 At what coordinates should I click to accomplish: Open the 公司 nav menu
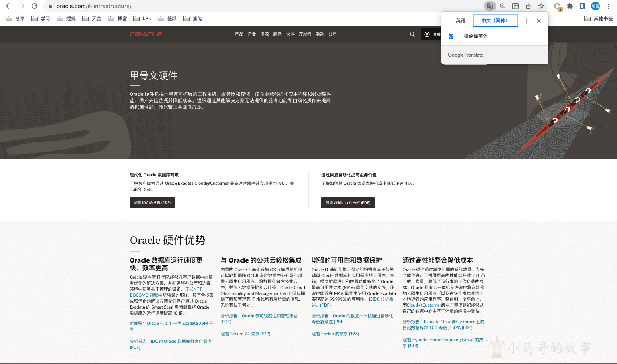click(333, 34)
